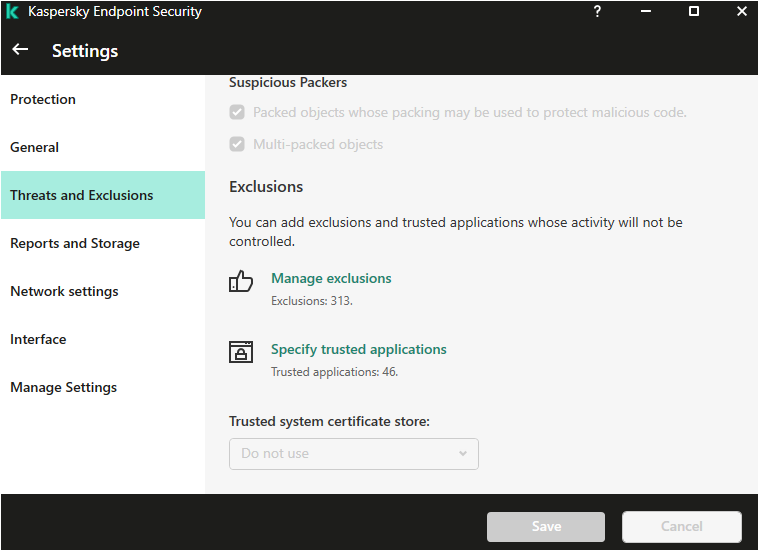Click the 'Trusted applications: 46.' count text
The width and height of the screenshot is (759, 551).
point(334,372)
